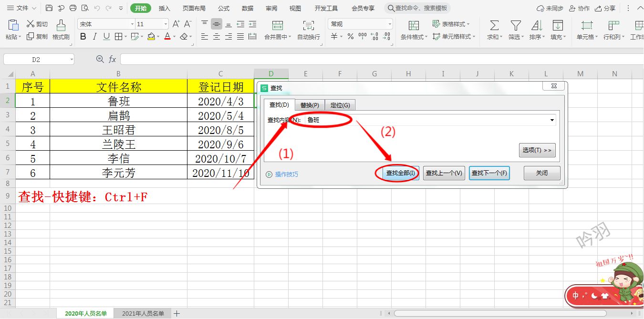Viewport: 644px width, 319px height.
Task: Open the font name dropdown (宋体)
Action: [x=132, y=24]
